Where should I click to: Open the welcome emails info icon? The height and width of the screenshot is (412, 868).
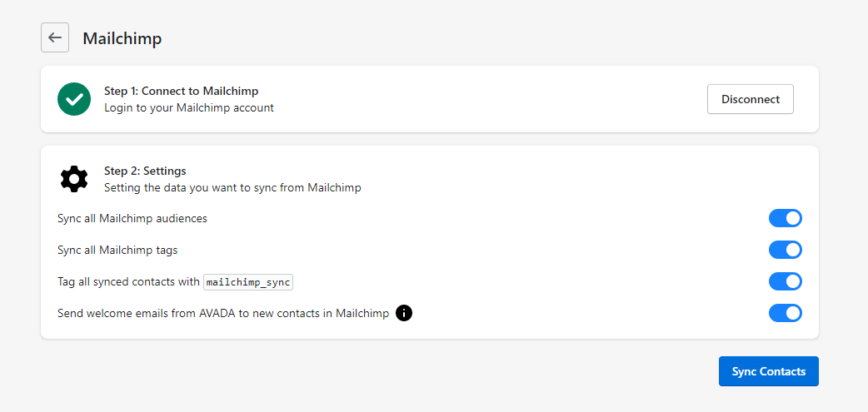tap(404, 314)
